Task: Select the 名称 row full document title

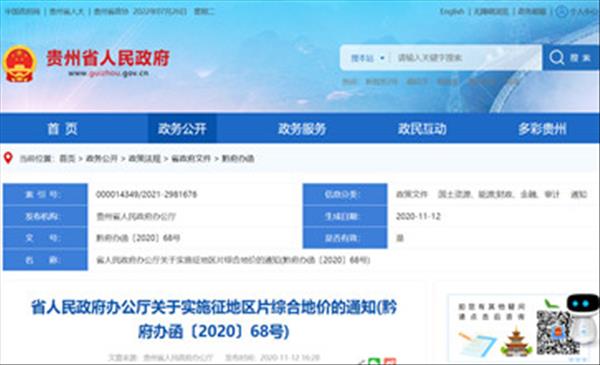Action: (x=233, y=260)
